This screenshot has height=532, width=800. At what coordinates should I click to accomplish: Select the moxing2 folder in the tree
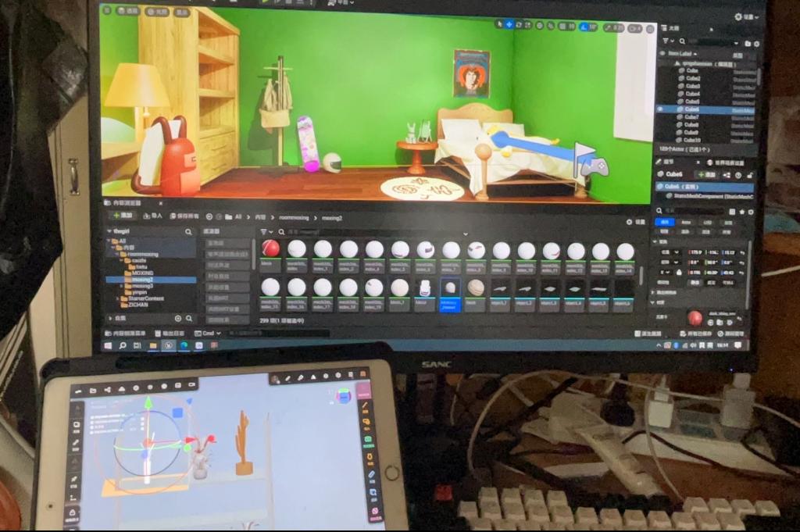143,279
